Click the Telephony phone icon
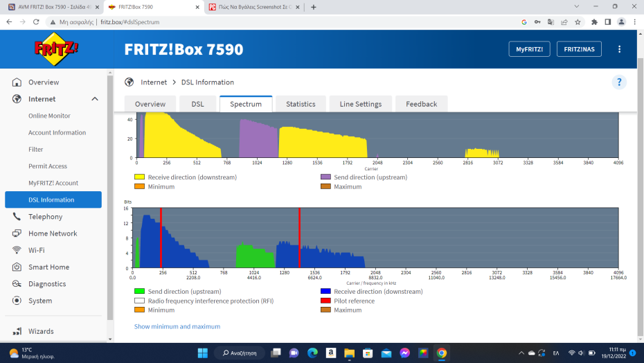The width and height of the screenshot is (644, 363). pyautogui.click(x=17, y=217)
